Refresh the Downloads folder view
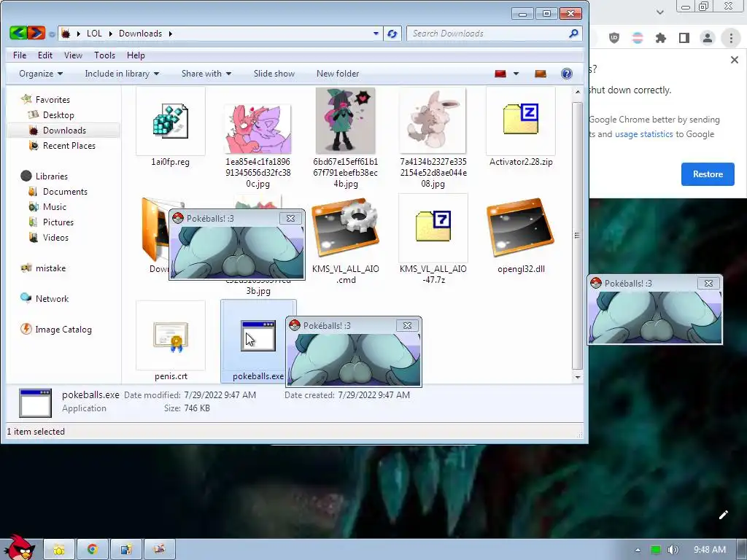This screenshot has height=560, width=747. click(x=392, y=34)
